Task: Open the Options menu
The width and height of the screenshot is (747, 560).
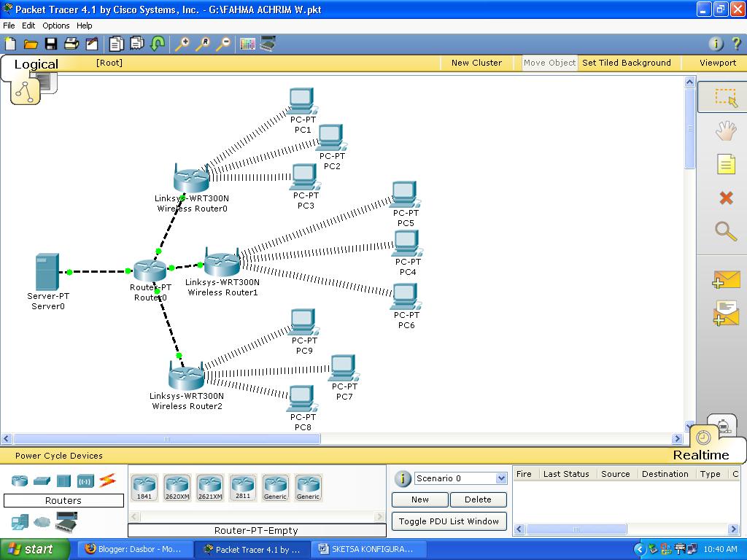Action: (55, 26)
